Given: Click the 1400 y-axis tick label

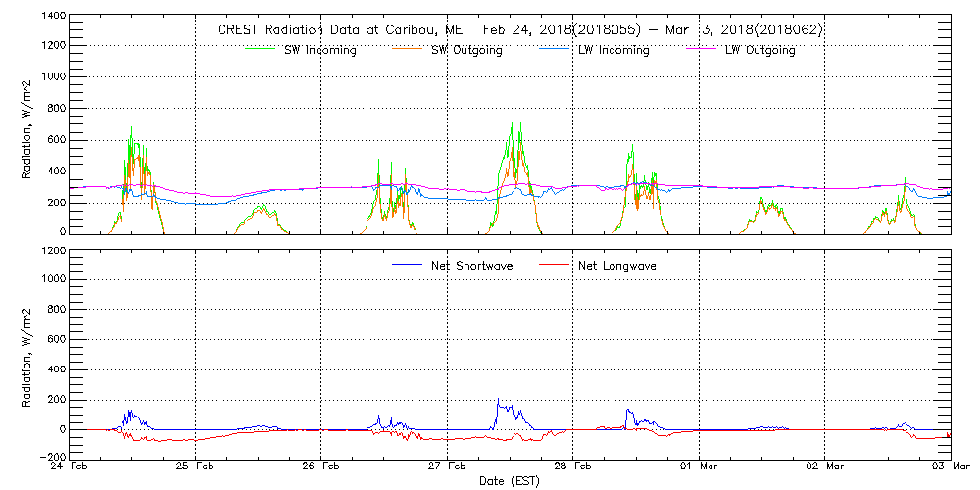Looking at the screenshot, I should (x=54, y=18).
